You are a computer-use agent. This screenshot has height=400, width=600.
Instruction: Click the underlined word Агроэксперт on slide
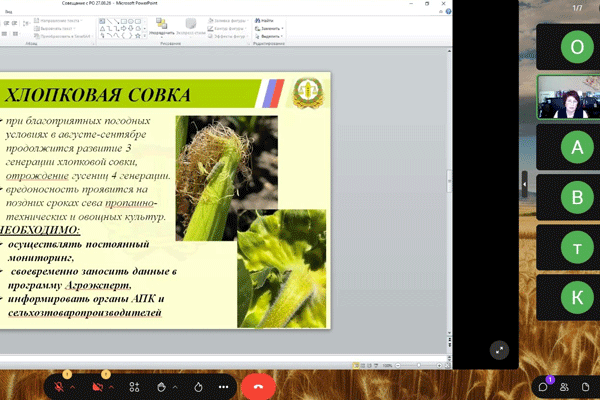coord(98,286)
